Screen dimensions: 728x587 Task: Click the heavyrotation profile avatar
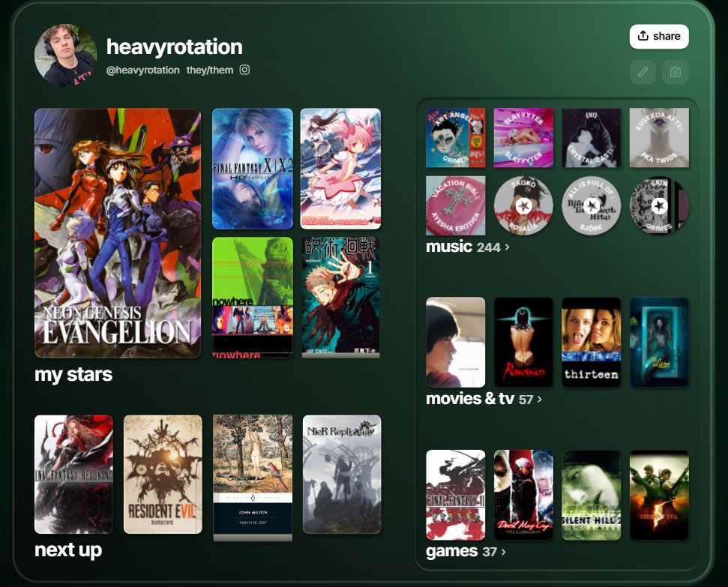click(65, 55)
